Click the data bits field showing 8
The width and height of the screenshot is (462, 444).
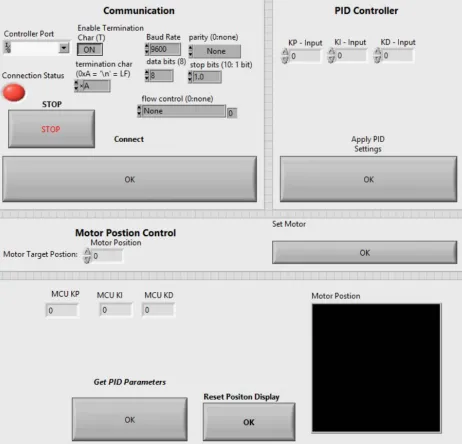click(x=161, y=75)
